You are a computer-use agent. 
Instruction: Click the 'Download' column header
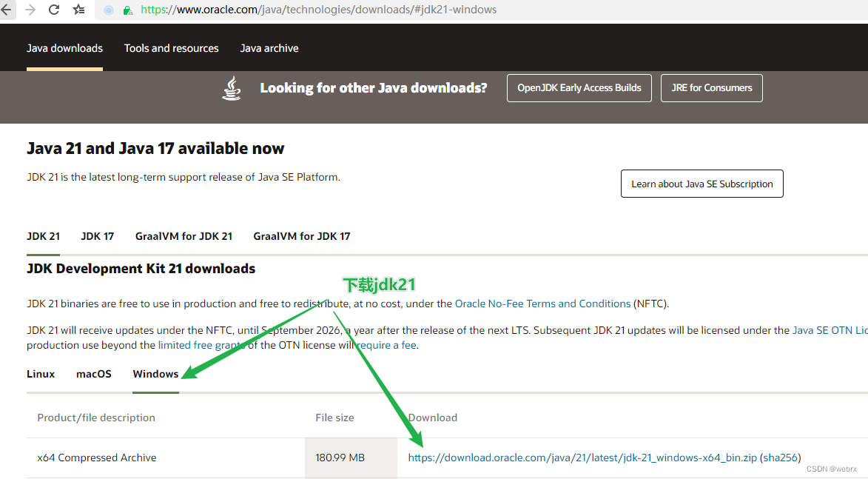tap(433, 418)
